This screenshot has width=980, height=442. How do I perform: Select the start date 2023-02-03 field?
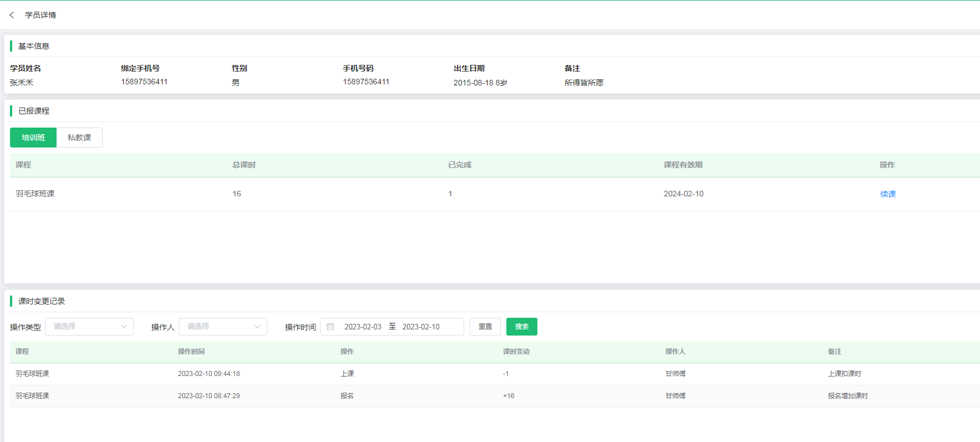click(x=363, y=327)
